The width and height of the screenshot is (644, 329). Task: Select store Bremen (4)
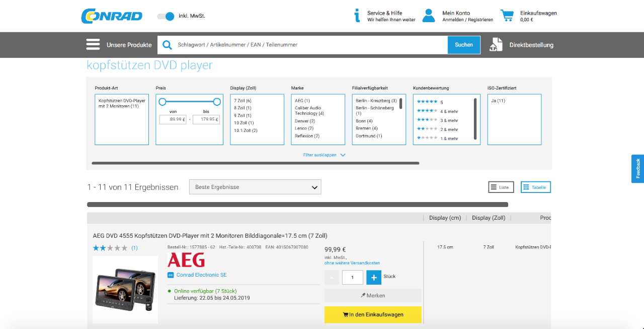(x=367, y=128)
